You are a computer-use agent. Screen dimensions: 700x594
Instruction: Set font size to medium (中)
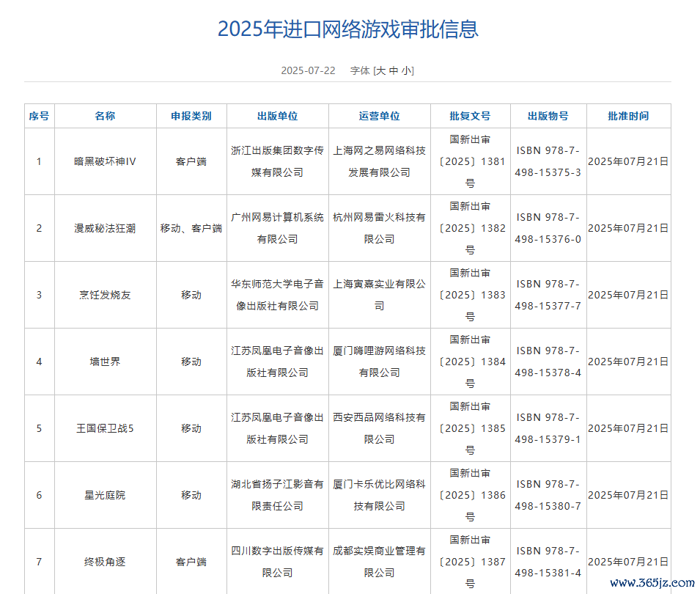coord(394,70)
